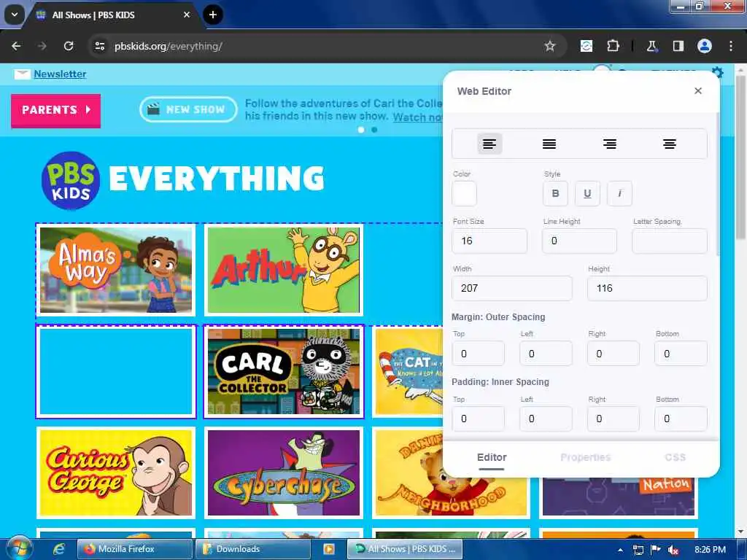The width and height of the screenshot is (747, 560).
Task: Open the Extensions puzzle icon
Action: tap(613, 46)
